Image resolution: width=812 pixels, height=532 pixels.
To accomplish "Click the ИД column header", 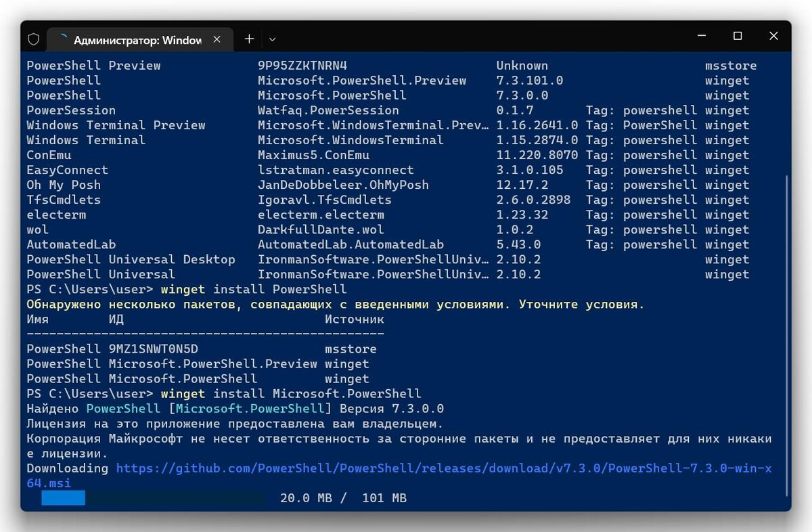I will [x=116, y=319].
